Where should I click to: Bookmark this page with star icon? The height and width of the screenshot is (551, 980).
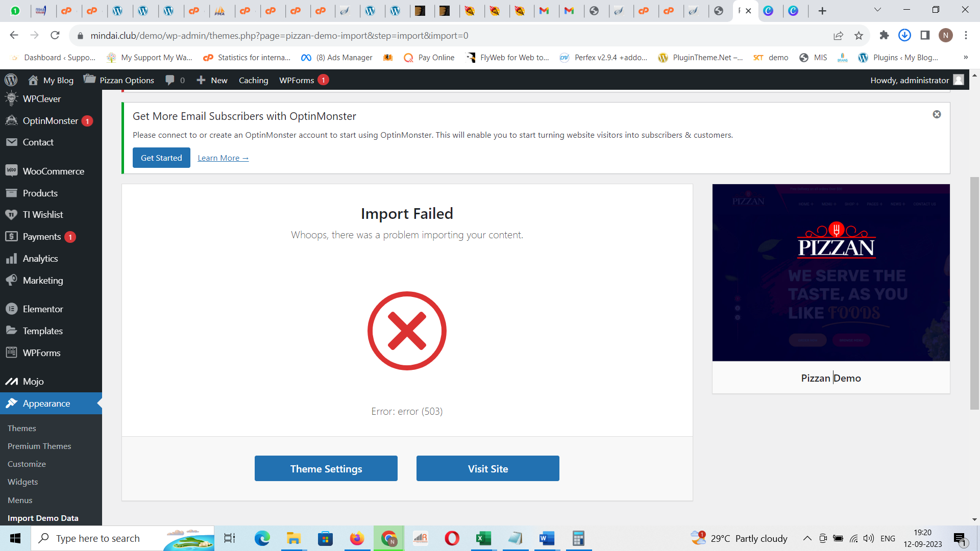(859, 35)
